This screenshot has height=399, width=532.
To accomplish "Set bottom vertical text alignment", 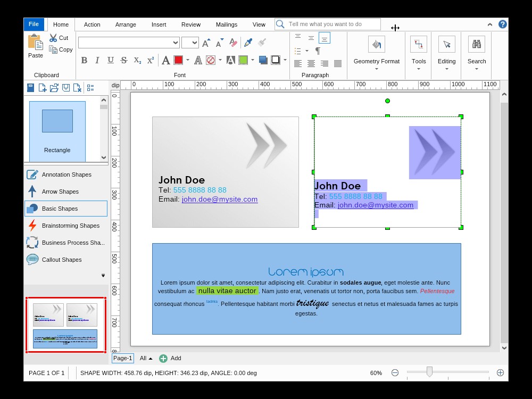I will pos(325,38).
